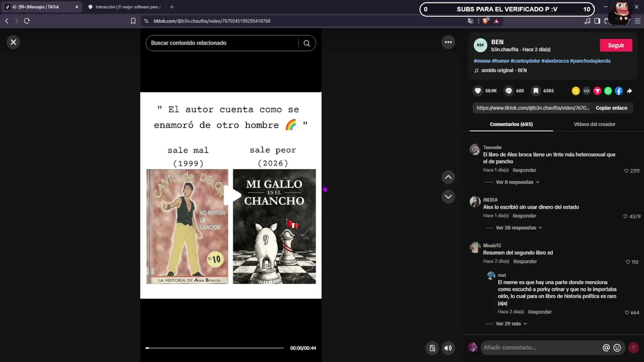The image size is (644, 362).
Task: Copy the video link with Copiar enlace
Action: point(611,108)
